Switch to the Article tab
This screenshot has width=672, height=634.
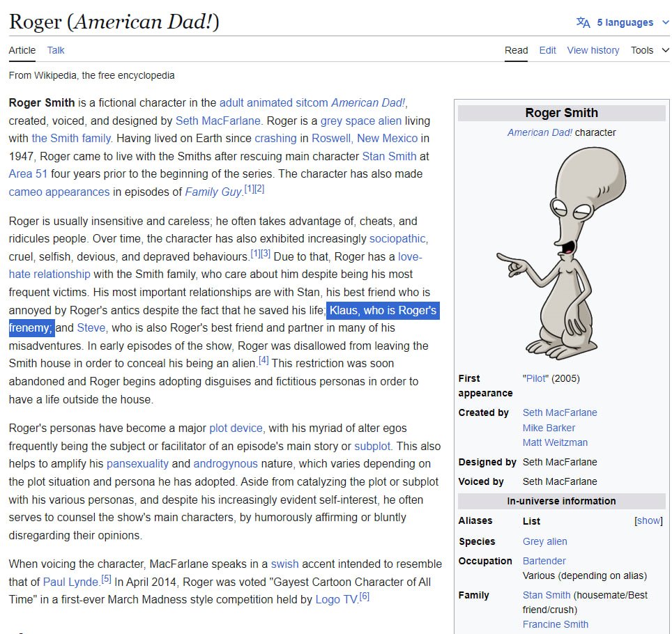pos(22,50)
